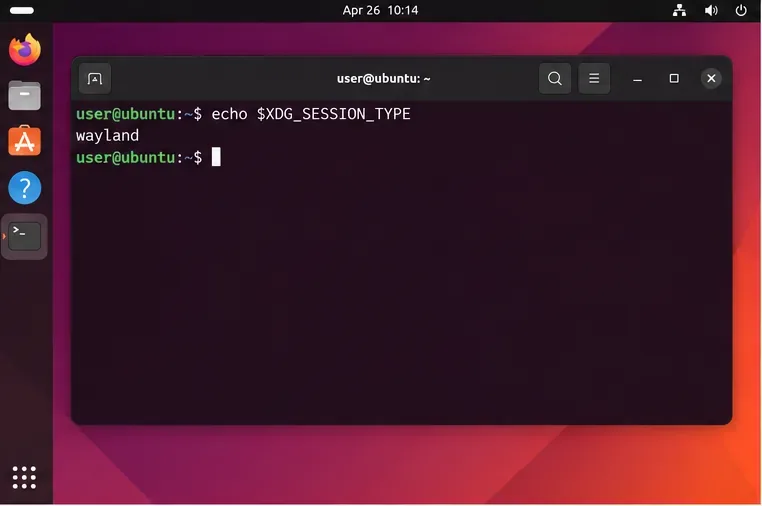Open Help from the dock
This screenshot has height=506, width=762.
pos(24,188)
